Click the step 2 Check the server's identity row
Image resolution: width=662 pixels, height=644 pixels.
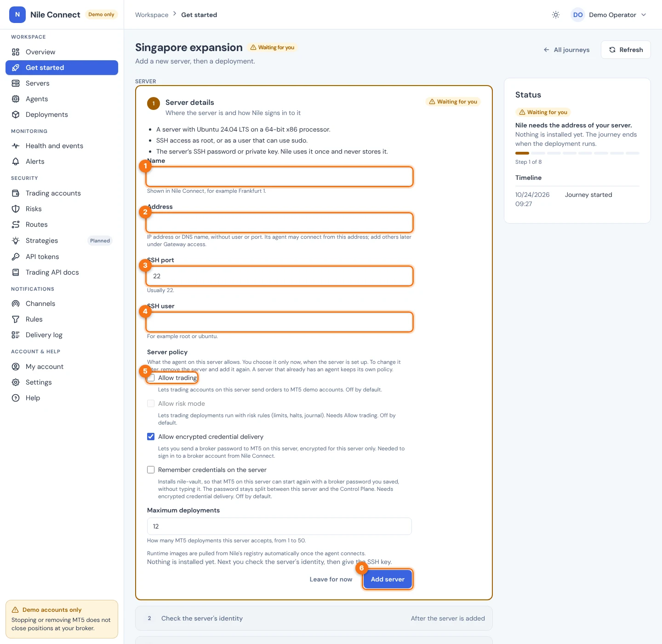coord(314,618)
